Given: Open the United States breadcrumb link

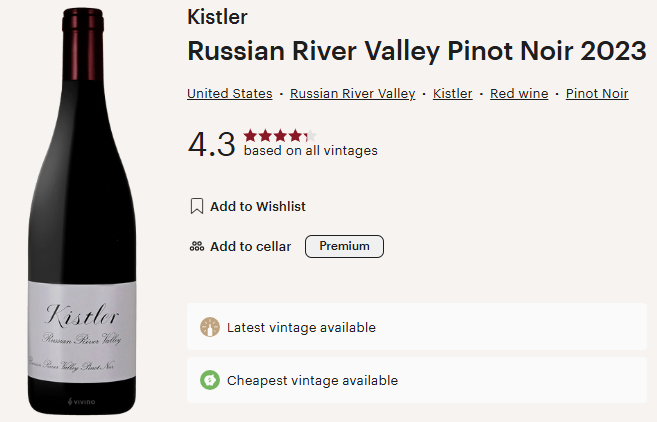Looking at the screenshot, I should (229, 94).
